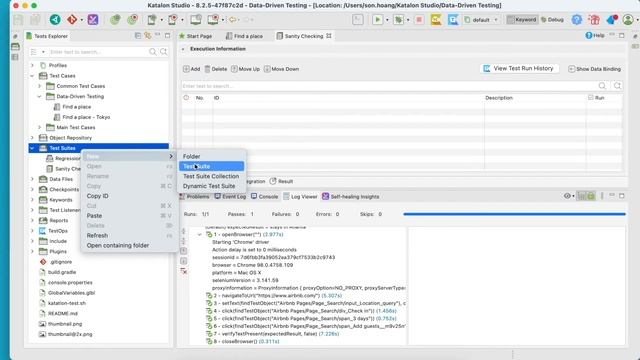The width and height of the screenshot is (640, 360).
Task: Expand the Profiles tree node
Action: tap(32, 65)
